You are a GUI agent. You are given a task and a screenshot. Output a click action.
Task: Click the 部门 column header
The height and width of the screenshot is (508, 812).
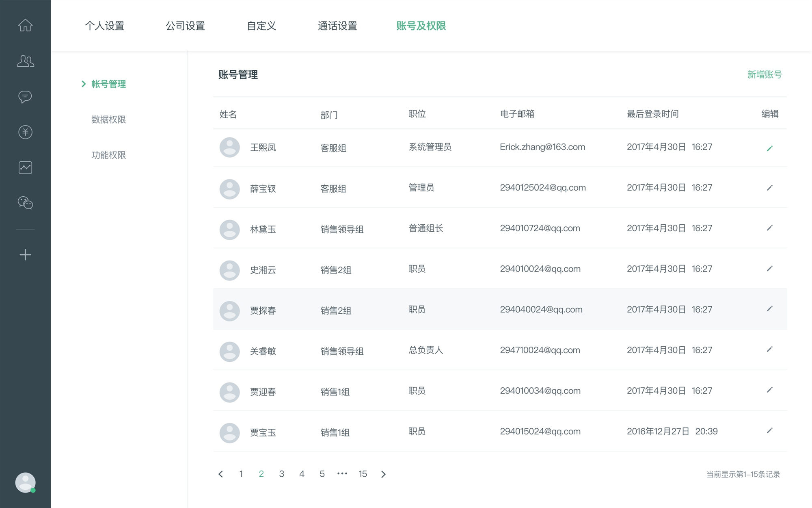329,115
